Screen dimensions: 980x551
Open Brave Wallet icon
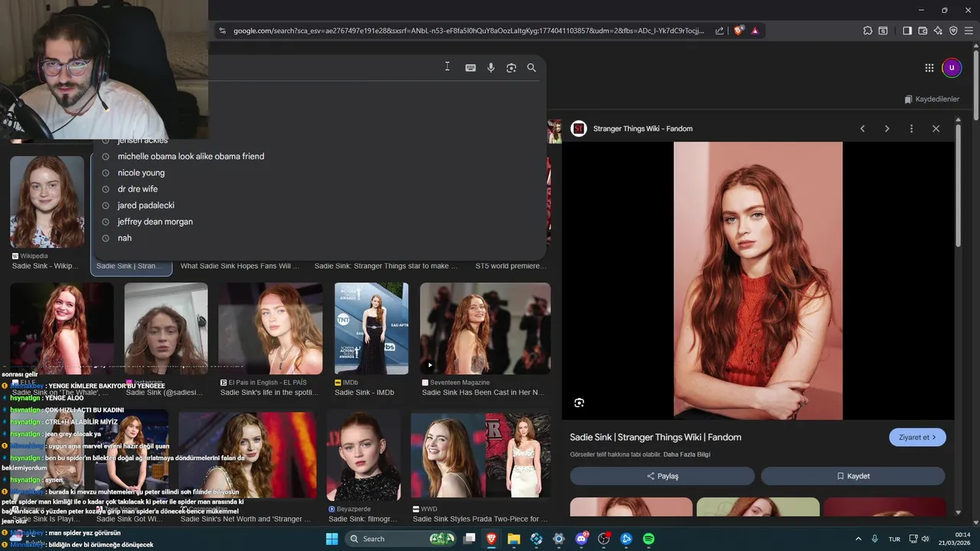point(923,31)
